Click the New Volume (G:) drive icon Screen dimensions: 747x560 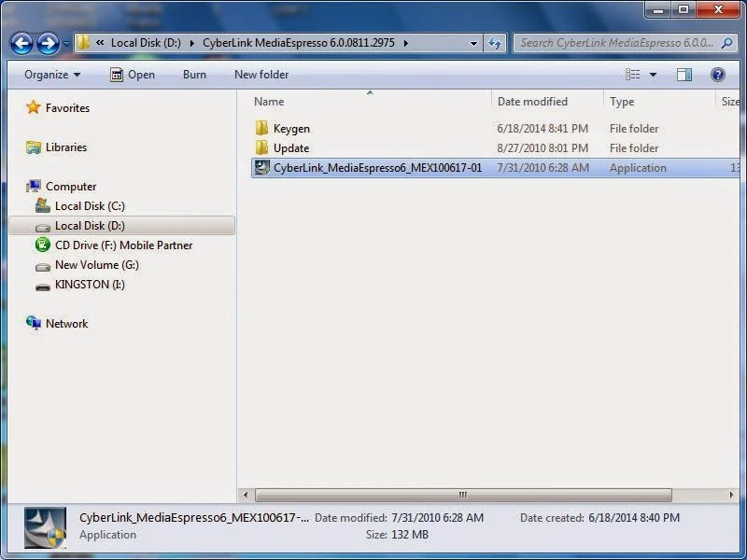pyautogui.click(x=42, y=266)
